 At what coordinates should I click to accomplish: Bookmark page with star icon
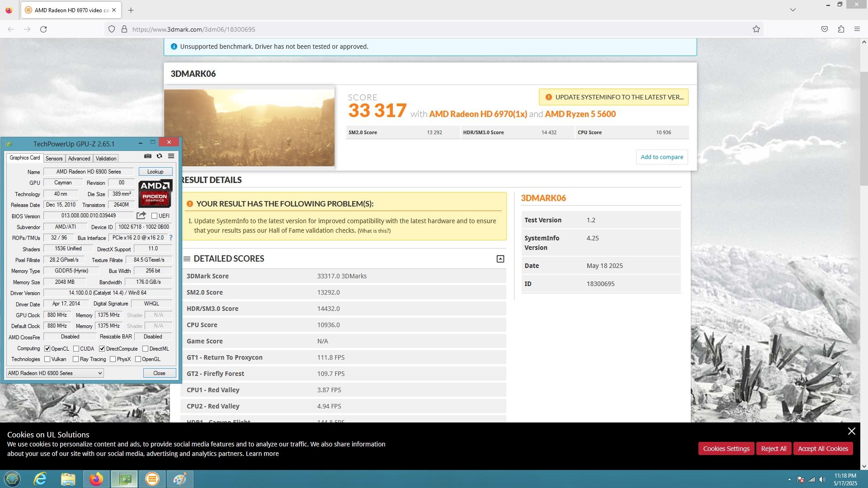(756, 29)
